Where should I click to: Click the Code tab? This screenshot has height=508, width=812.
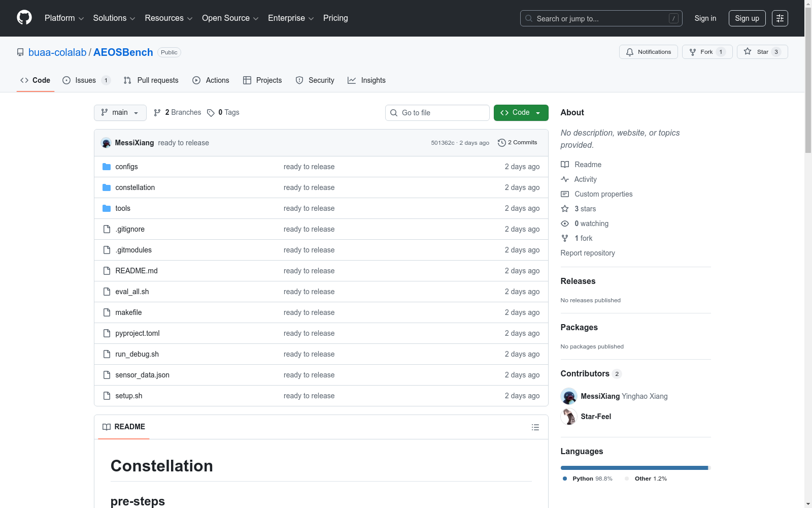[36, 80]
